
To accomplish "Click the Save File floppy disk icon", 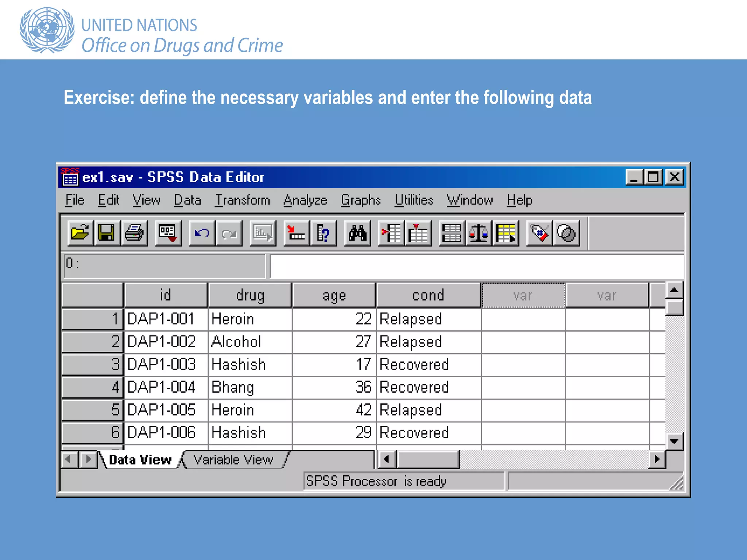I will pos(107,233).
